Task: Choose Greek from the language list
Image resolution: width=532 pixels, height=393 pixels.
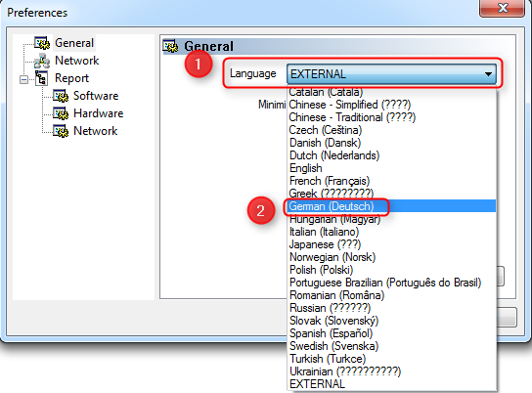Action: pyautogui.click(x=391, y=194)
